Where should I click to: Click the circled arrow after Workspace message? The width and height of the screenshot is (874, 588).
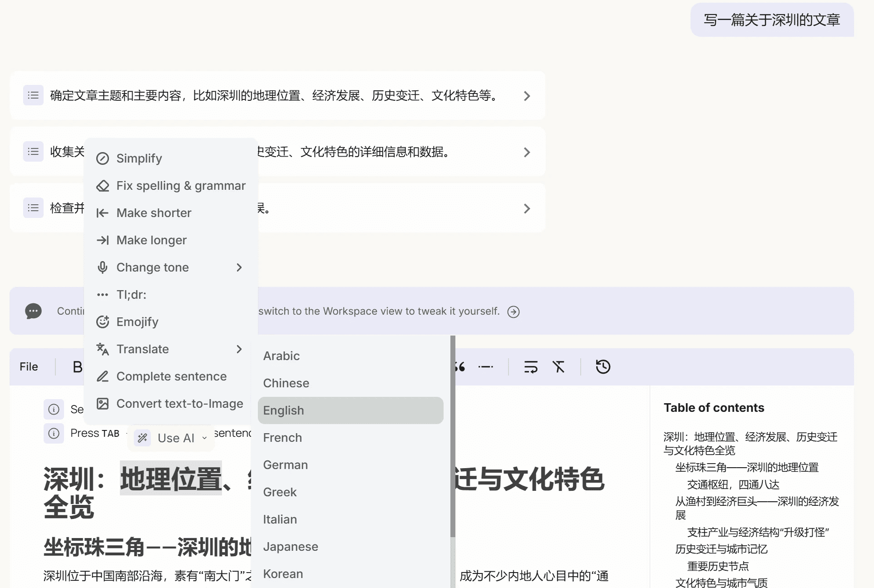coord(514,312)
